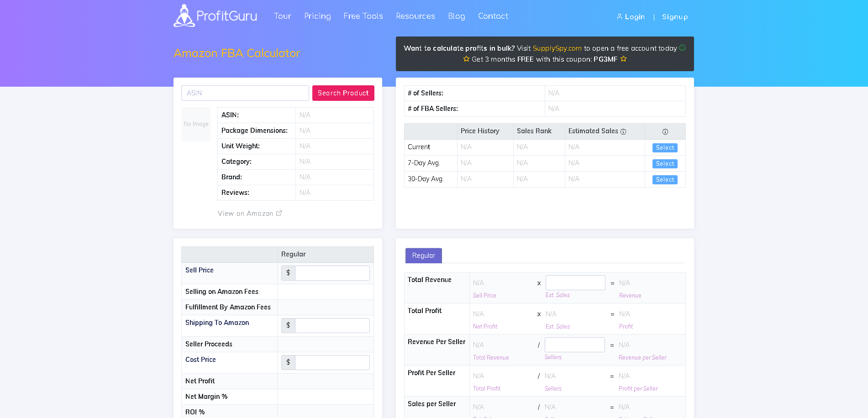Click the Total Profit label
The width and height of the screenshot is (868, 418).
(x=425, y=311)
